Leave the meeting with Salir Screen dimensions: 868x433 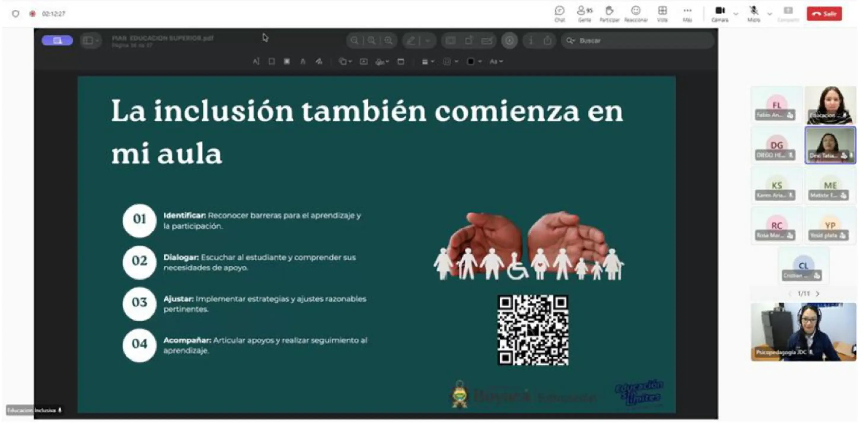(824, 14)
